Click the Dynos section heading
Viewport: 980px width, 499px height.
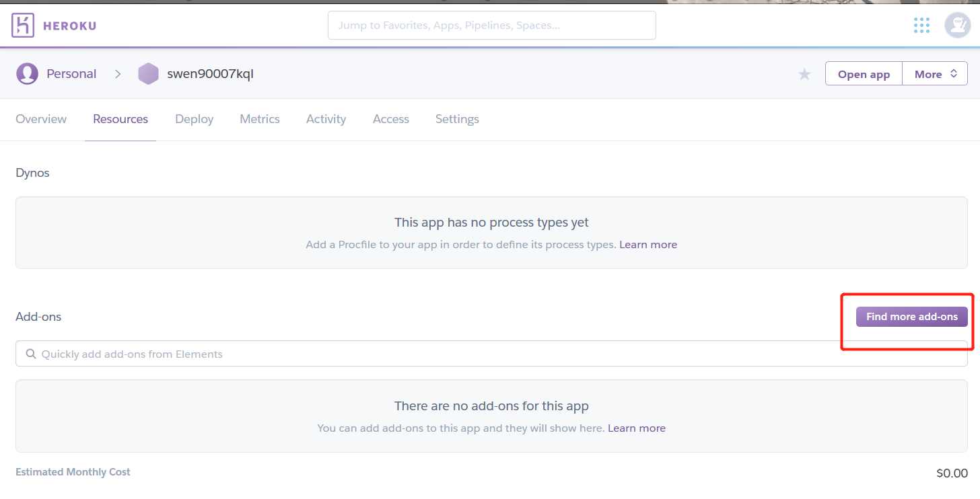pyautogui.click(x=32, y=173)
